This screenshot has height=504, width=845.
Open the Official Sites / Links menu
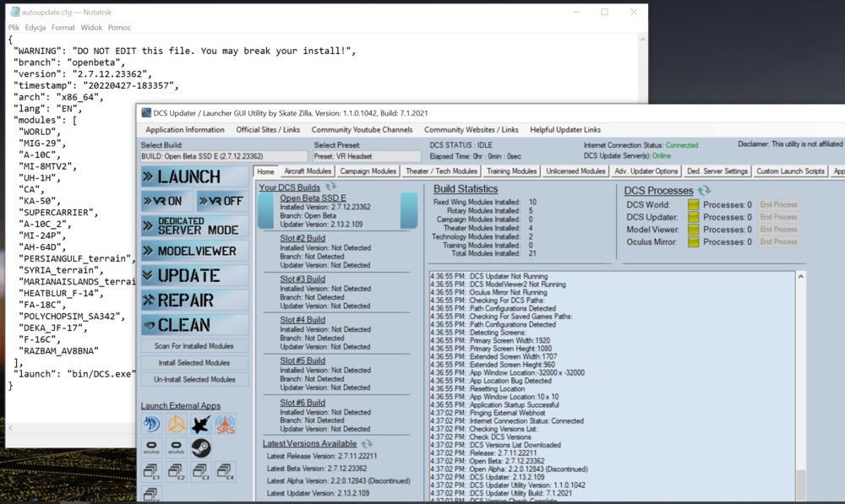tap(268, 130)
